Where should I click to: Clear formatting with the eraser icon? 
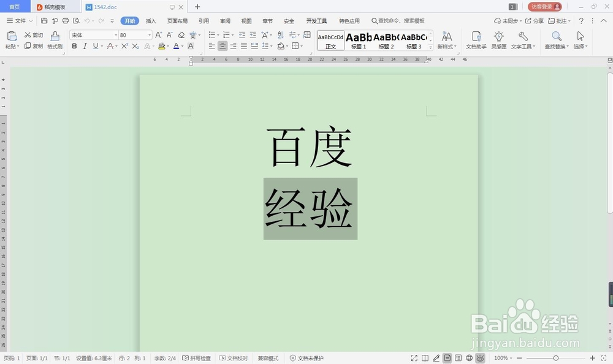coord(181,35)
